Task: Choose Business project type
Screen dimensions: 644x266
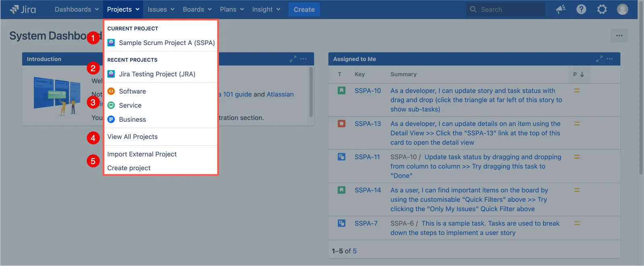Action: [161, 120]
